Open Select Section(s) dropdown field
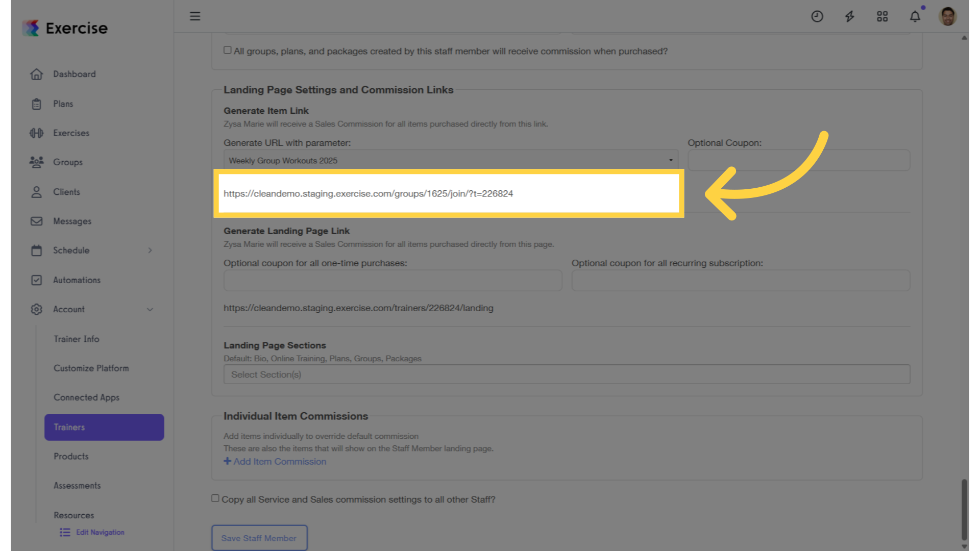Image resolution: width=980 pixels, height=551 pixels. click(567, 374)
